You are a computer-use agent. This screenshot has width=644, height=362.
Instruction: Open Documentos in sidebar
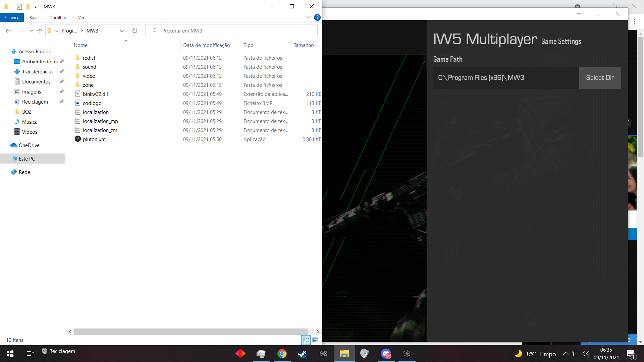click(36, 81)
